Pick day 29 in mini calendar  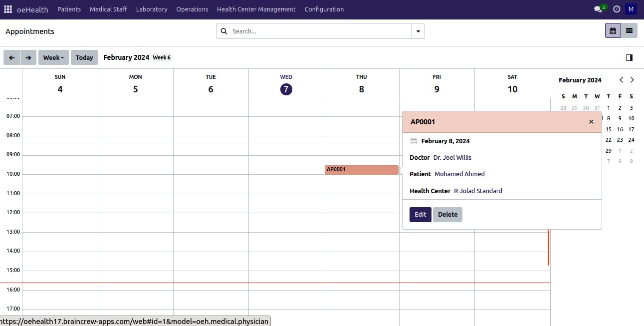608,151
